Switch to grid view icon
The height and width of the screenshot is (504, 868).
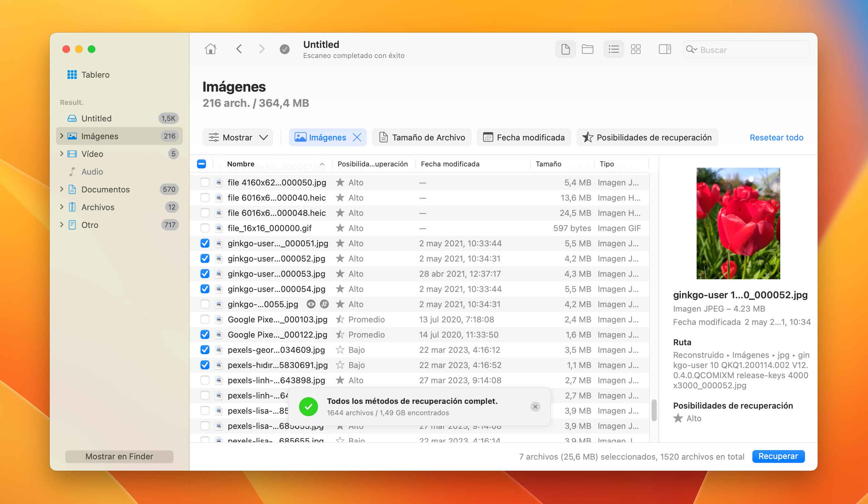[635, 49]
